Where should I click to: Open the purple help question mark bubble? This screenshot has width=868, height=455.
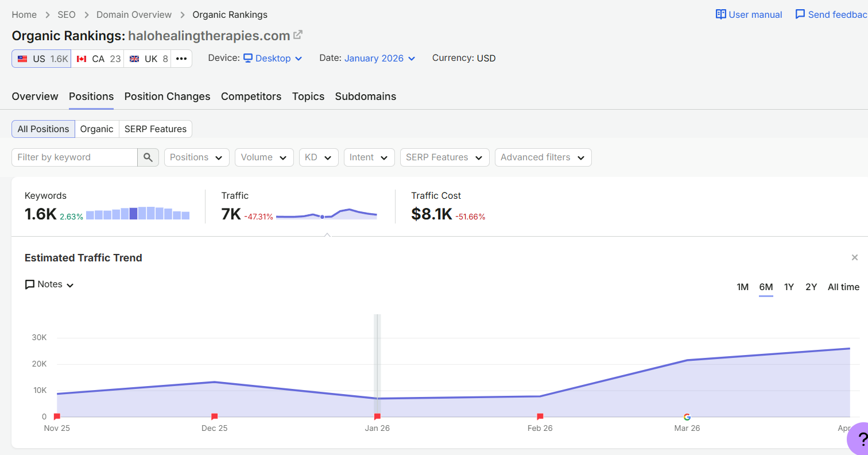859,440
